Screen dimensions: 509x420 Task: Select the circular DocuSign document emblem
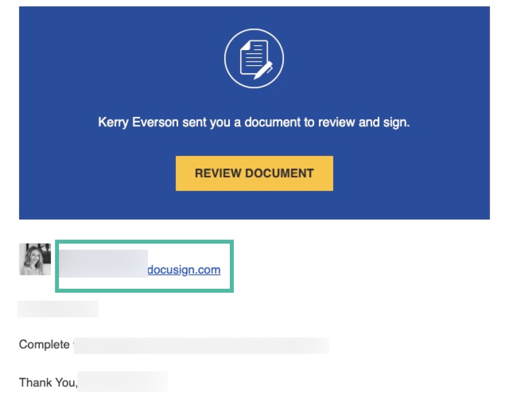tap(254, 58)
